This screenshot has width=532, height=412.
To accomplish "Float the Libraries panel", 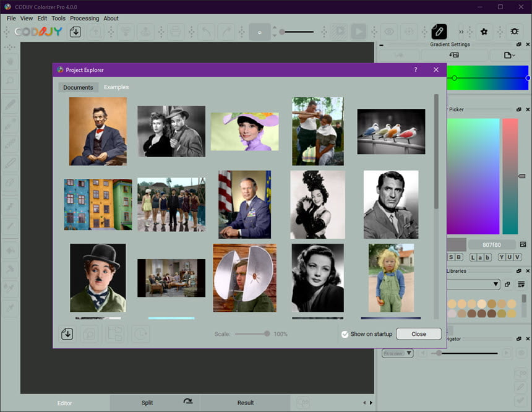I will click(519, 271).
